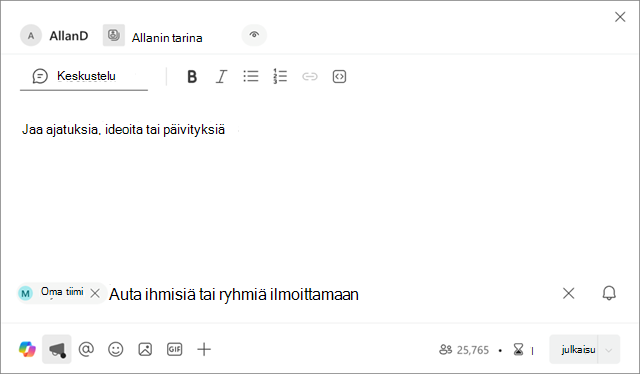Viewport: 640px width, 374px height.
Task: Click the Oma tiimi M avatar
Action: pos(26,293)
